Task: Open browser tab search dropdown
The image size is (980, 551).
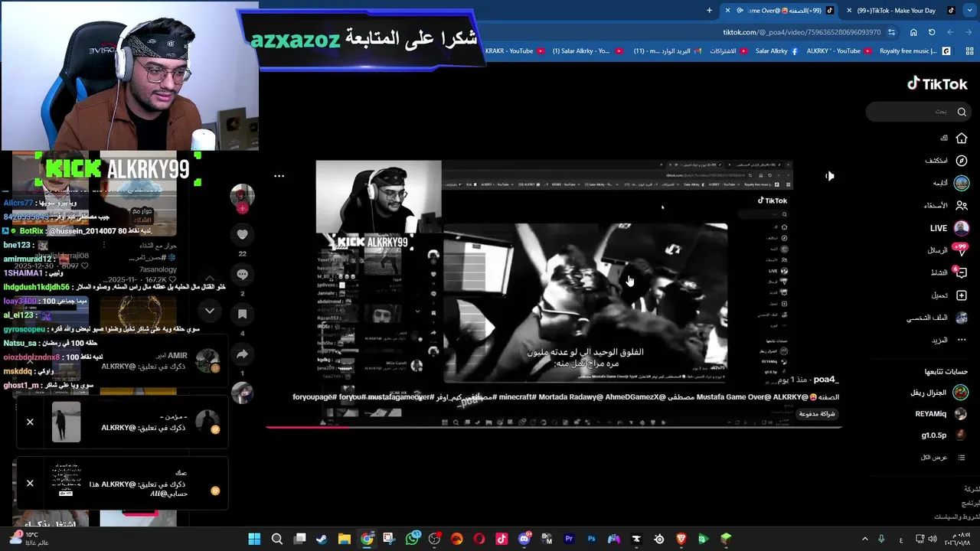Action: click(x=969, y=11)
